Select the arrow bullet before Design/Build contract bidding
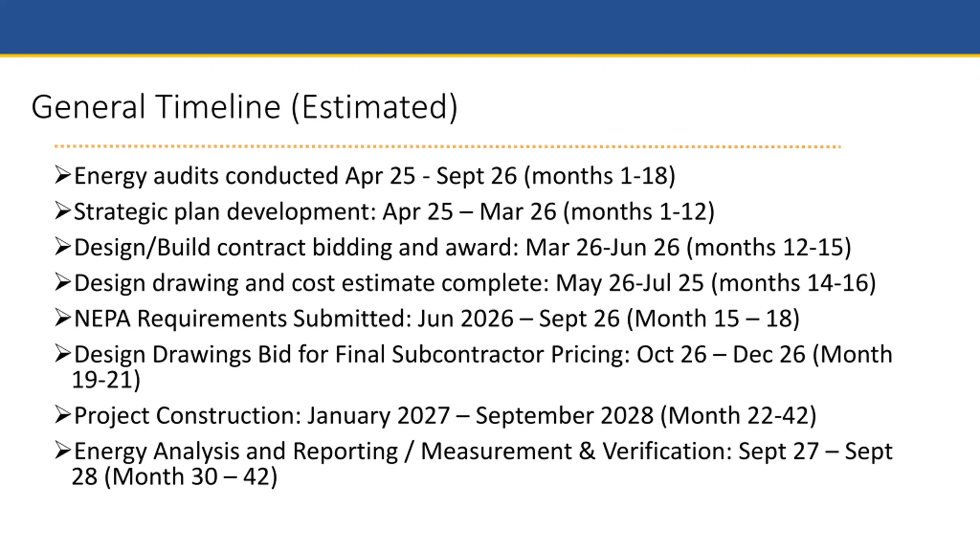The height and width of the screenshot is (551, 980). click(x=63, y=246)
